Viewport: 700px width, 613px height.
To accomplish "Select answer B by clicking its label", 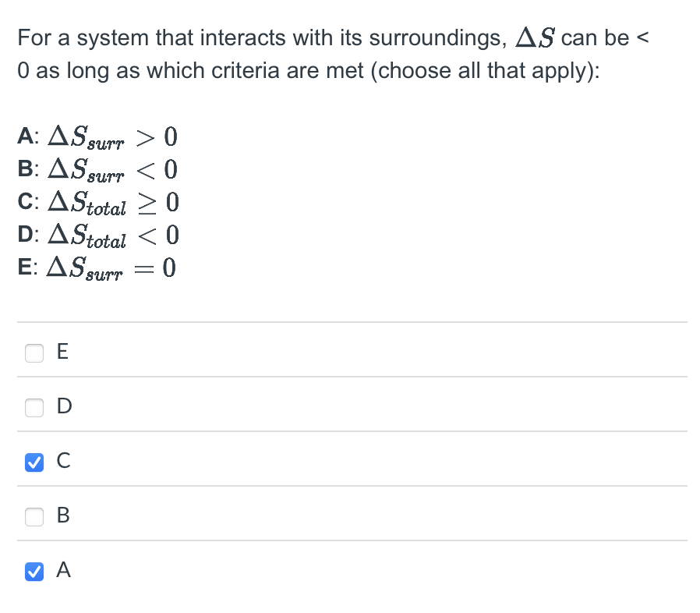I will 62,516.
